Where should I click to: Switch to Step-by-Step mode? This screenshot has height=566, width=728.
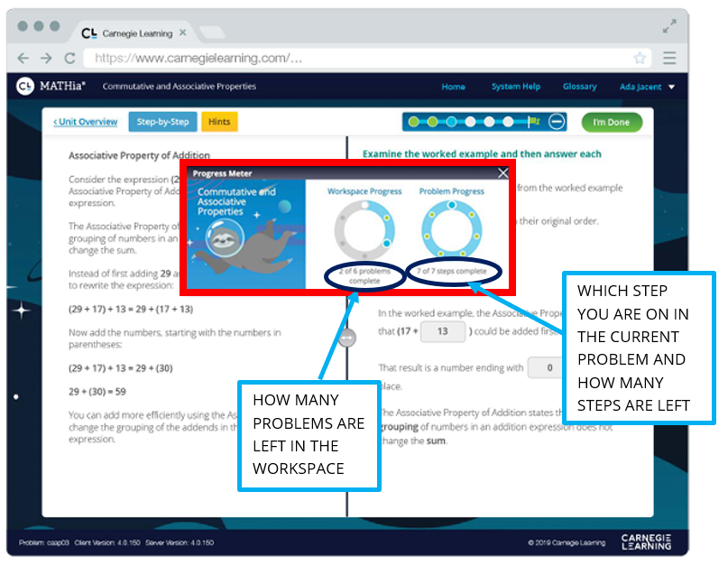pyautogui.click(x=162, y=122)
